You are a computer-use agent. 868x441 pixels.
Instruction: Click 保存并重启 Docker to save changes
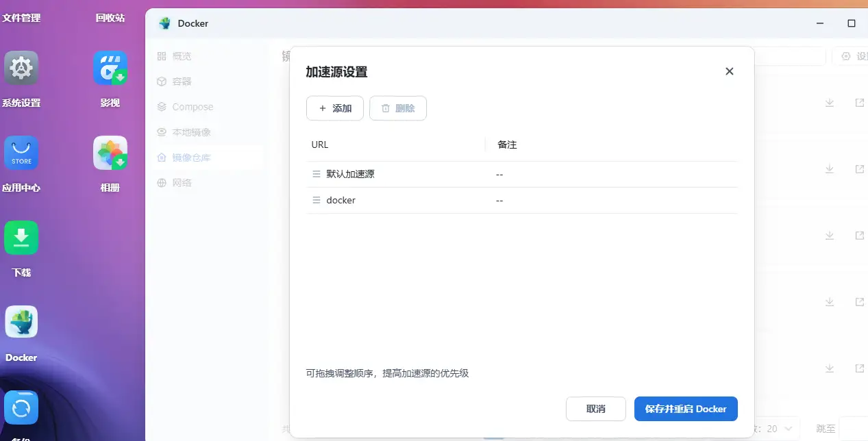pos(685,409)
